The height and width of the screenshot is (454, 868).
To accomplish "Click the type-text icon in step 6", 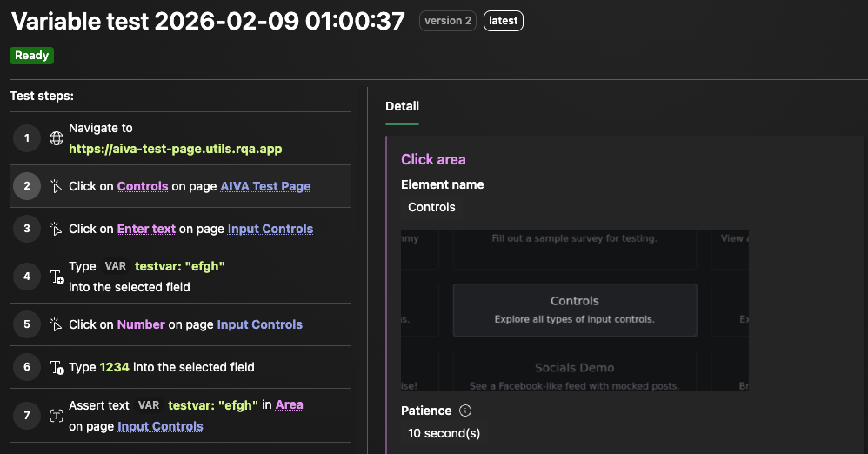I will [57, 367].
